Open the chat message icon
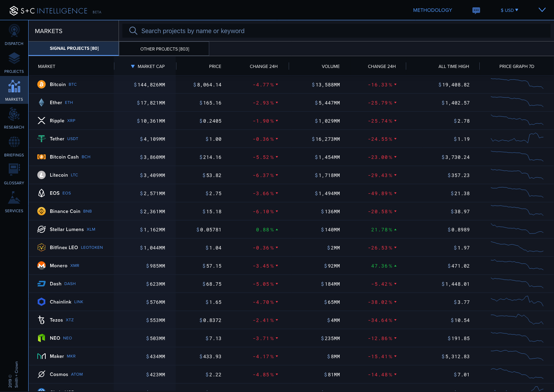This screenshot has height=392, width=554. (x=476, y=10)
